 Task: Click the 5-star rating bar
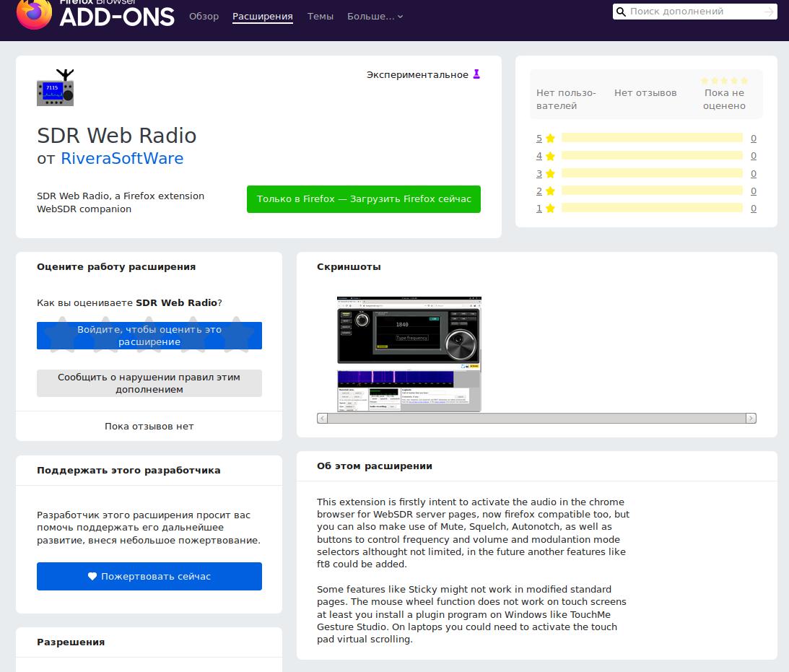click(652, 138)
